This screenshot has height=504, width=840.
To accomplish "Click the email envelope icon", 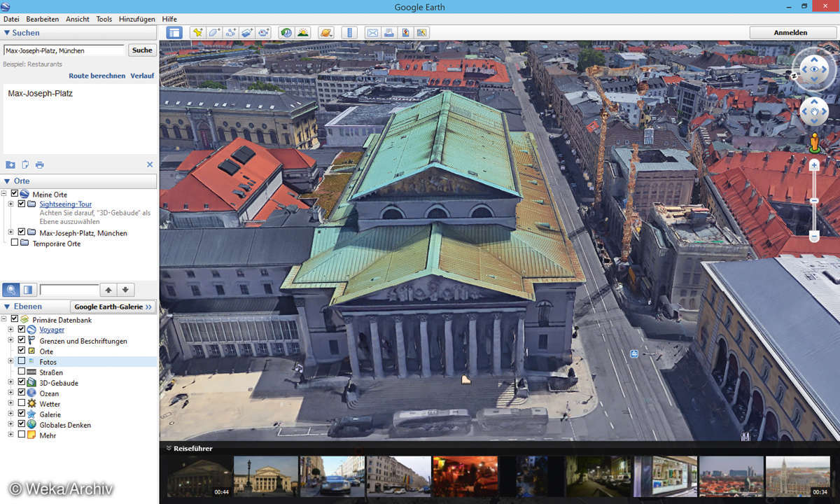I will [372, 32].
